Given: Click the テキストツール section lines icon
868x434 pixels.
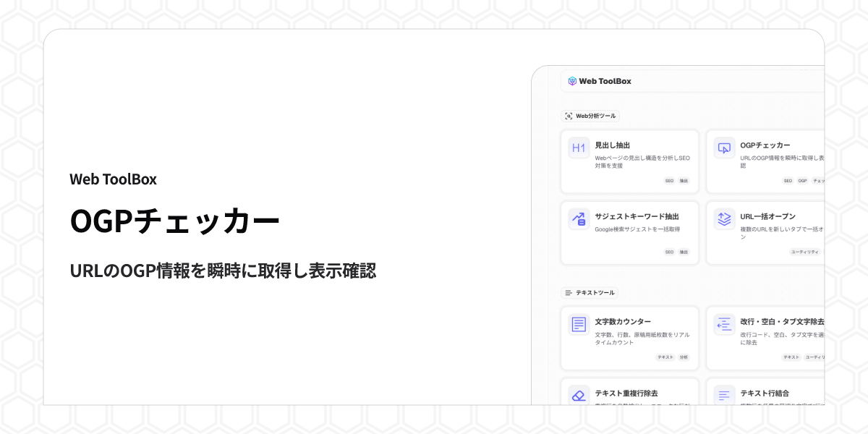Looking at the screenshot, I should click(569, 293).
